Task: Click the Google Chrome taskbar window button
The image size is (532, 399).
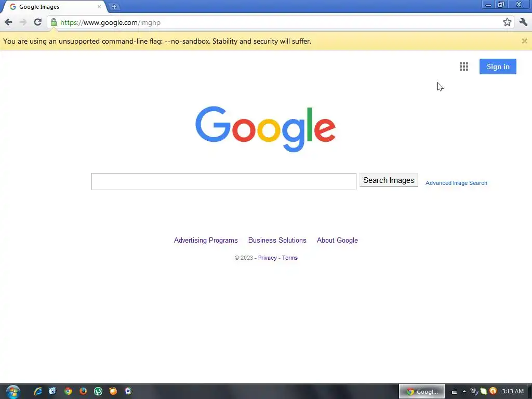Action: pos(421,392)
